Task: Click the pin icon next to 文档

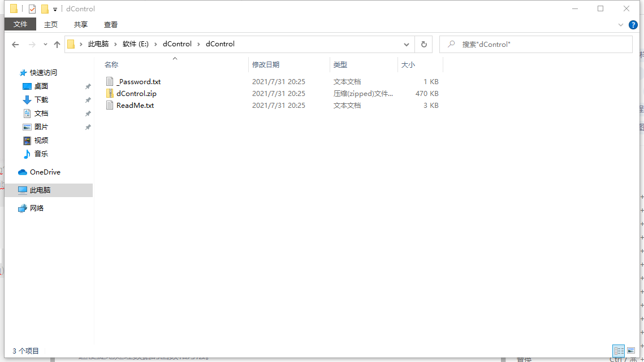Action: (x=88, y=114)
